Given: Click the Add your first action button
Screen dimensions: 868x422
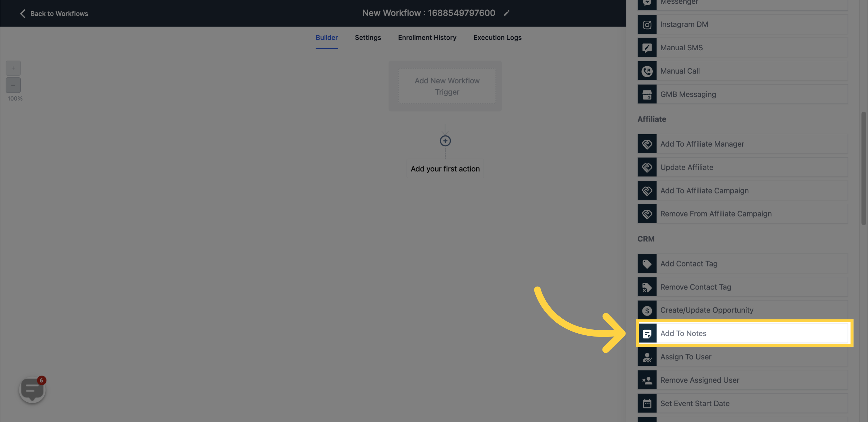Looking at the screenshot, I should (x=445, y=169).
